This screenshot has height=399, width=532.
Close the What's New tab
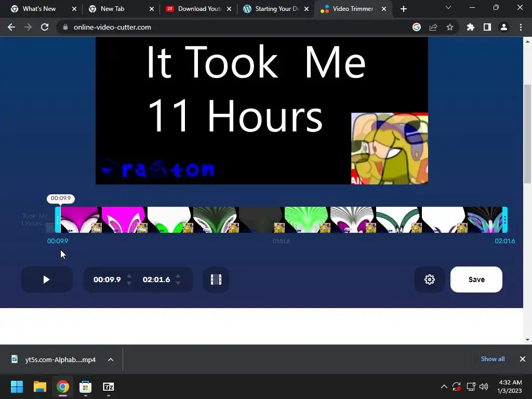74,9
